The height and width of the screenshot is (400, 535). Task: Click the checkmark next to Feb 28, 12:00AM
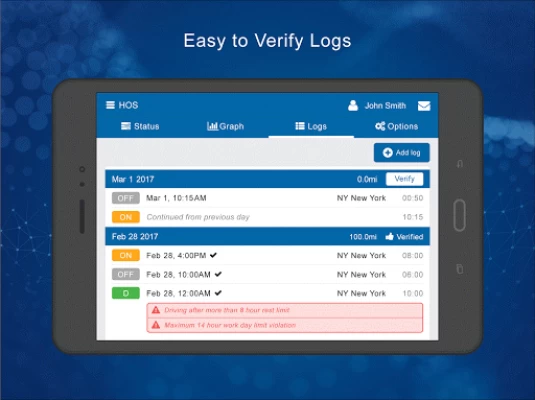pyautogui.click(x=218, y=293)
